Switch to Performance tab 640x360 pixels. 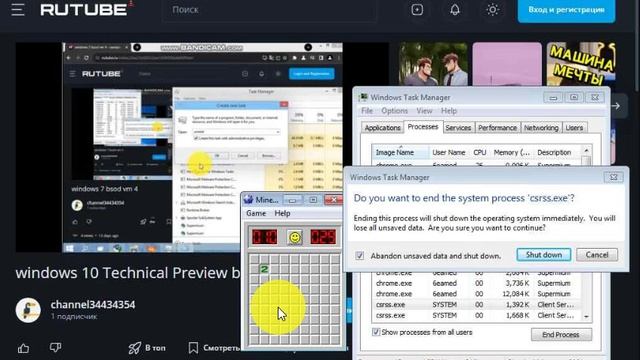click(x=497, y=128)
